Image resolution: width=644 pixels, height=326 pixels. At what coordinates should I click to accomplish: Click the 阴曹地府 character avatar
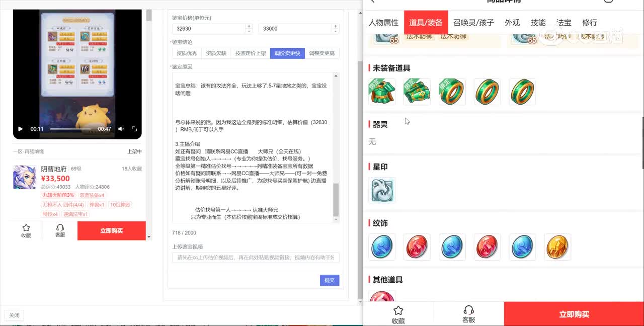(x=25, y=177)
